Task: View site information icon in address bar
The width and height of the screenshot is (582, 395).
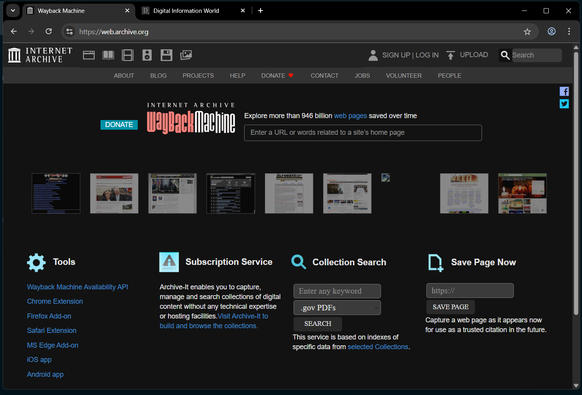Action: [x=69, y=32]
